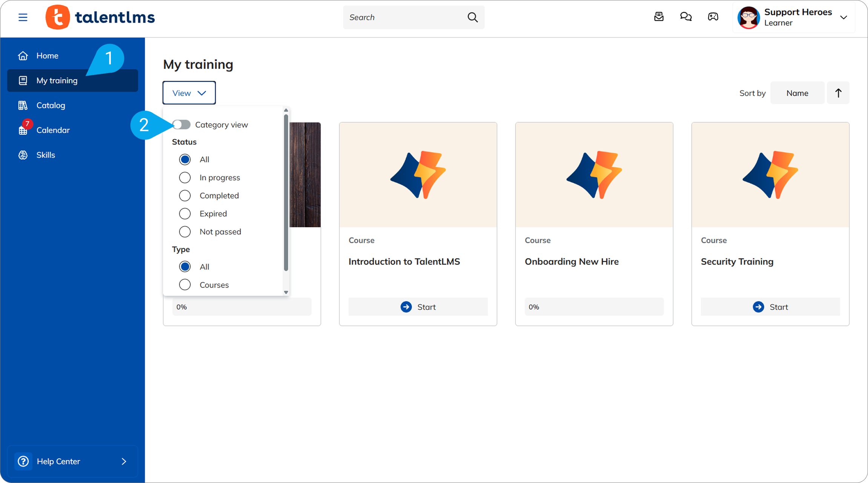Toggle ascending sort order arrow
The image size is (868, 483).
pos(838,93)
